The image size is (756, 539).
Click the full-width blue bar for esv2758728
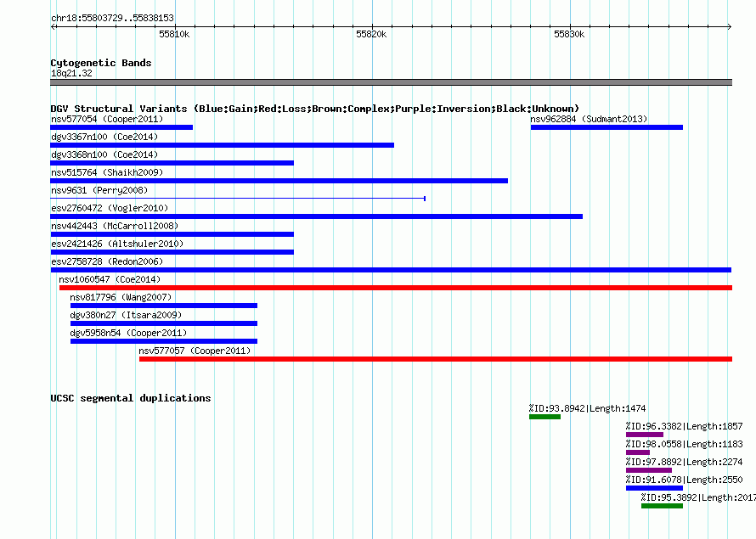click(x=391, y=270)
